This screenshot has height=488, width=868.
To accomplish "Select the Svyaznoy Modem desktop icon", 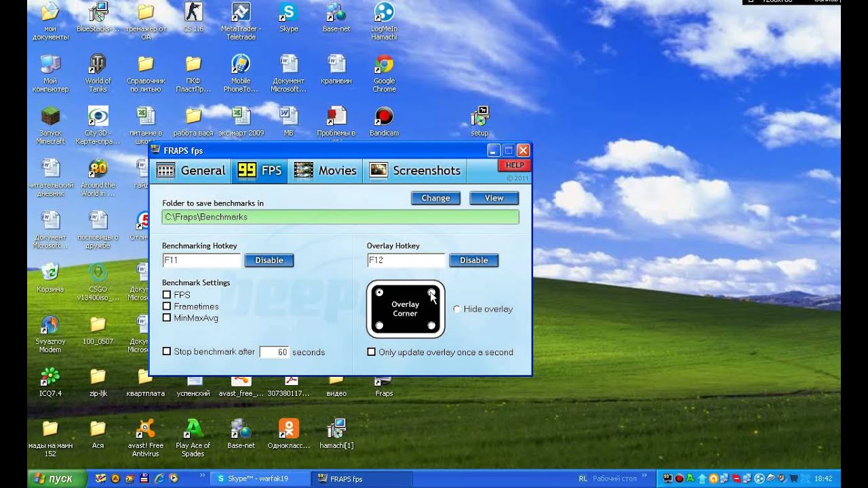I will (x=50, y=334).
